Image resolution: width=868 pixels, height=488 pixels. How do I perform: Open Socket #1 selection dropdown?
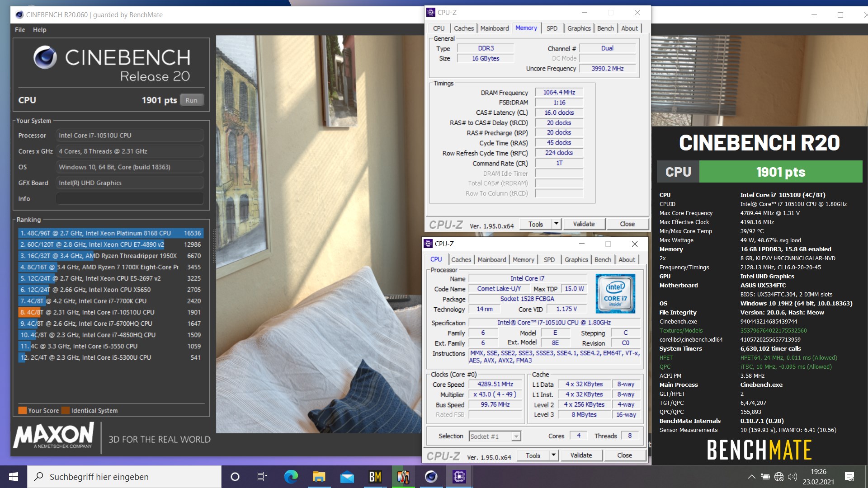tap(495, 436)
